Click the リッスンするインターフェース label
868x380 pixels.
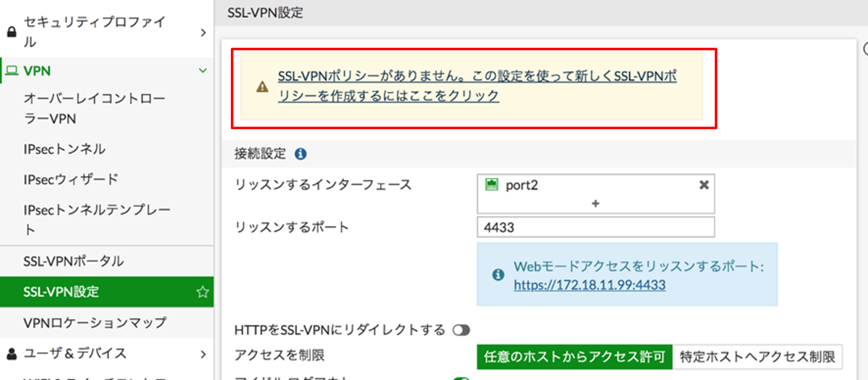[323, 185]
